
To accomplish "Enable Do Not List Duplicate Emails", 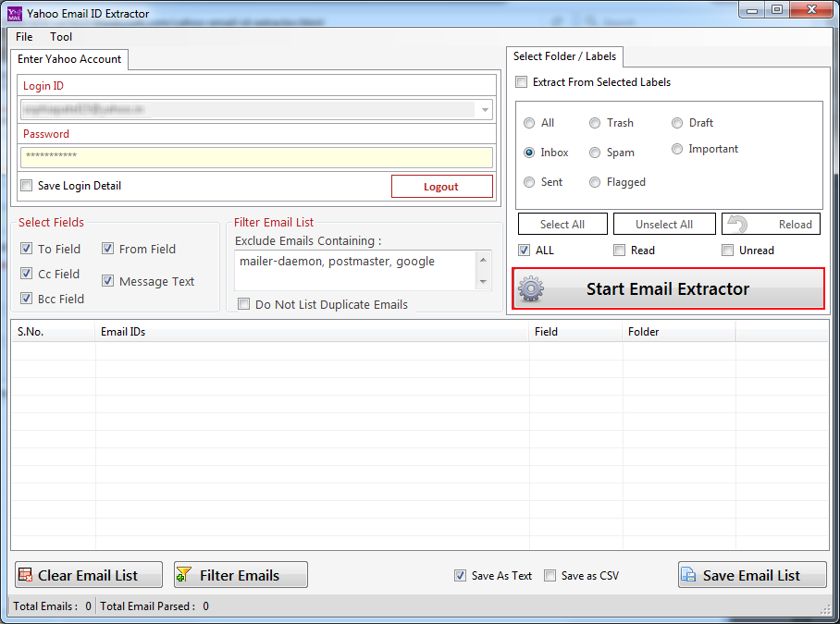I will pyautogui.click(x=243, y=304).
